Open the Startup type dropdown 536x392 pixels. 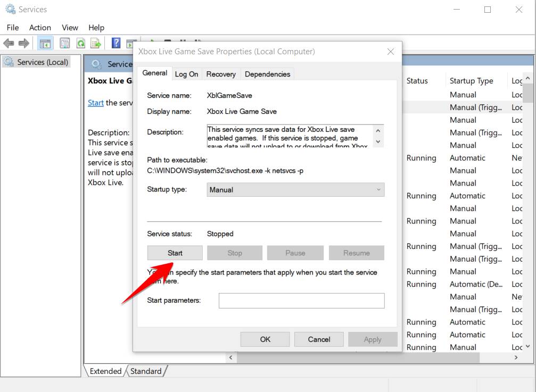point(378,189)
